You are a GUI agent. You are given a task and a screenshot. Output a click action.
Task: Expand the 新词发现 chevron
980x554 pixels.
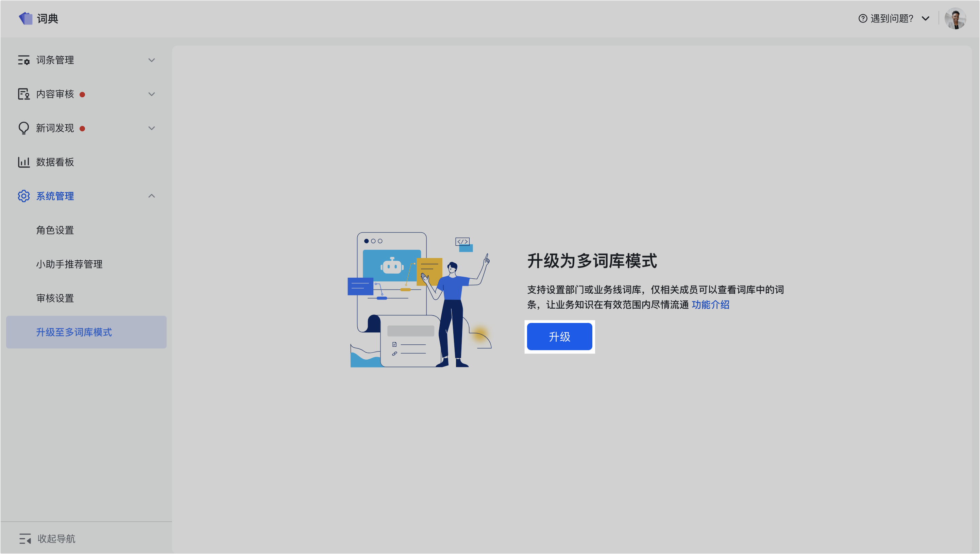tap(151, 128)
